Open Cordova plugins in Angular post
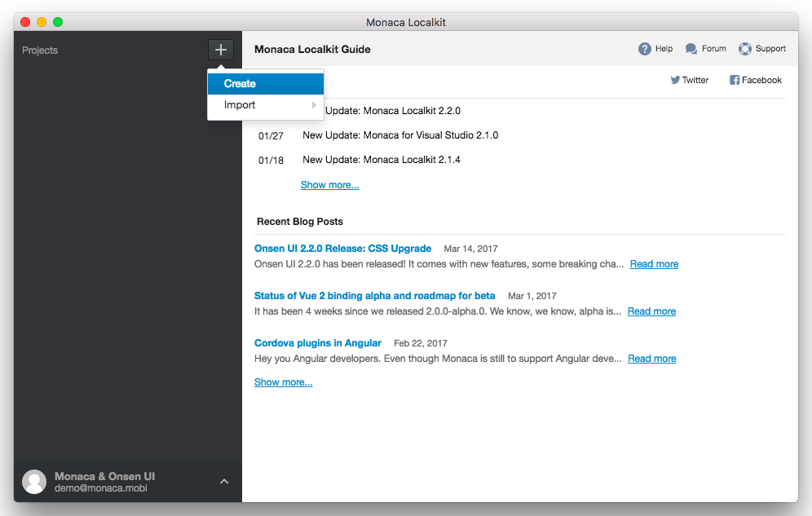 (318, 343)
